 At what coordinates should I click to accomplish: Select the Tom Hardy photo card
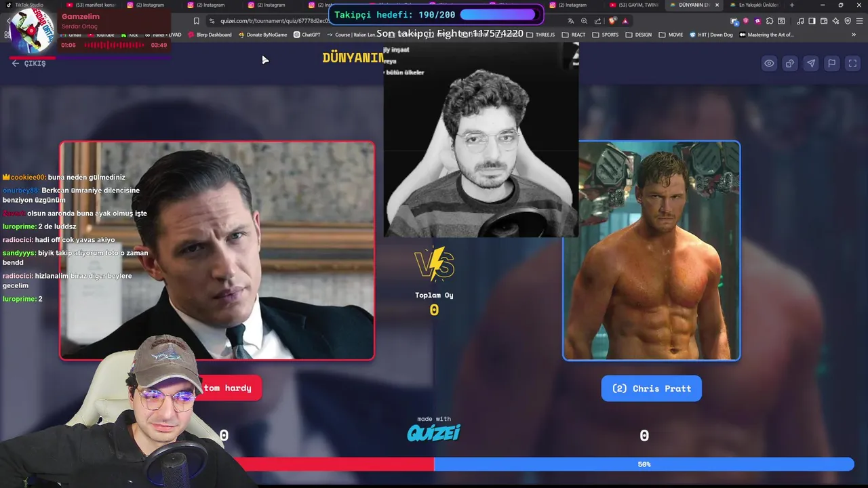point(217,250)
